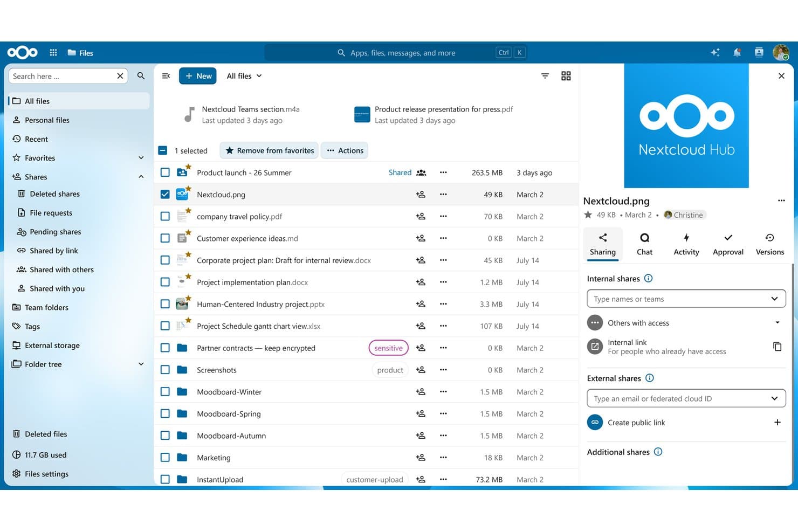Open the notifications bell
Screen dimensions: 798x532
[737, 53]
